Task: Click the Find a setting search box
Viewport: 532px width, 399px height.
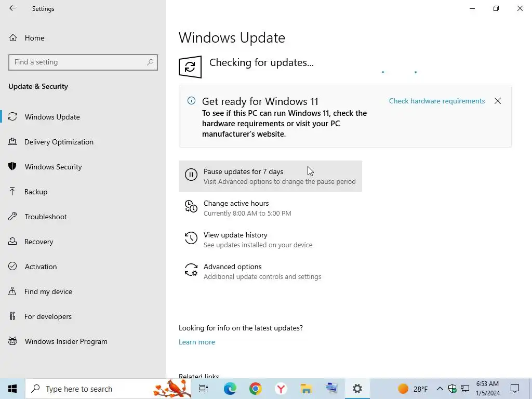Action: coord(83,62)
